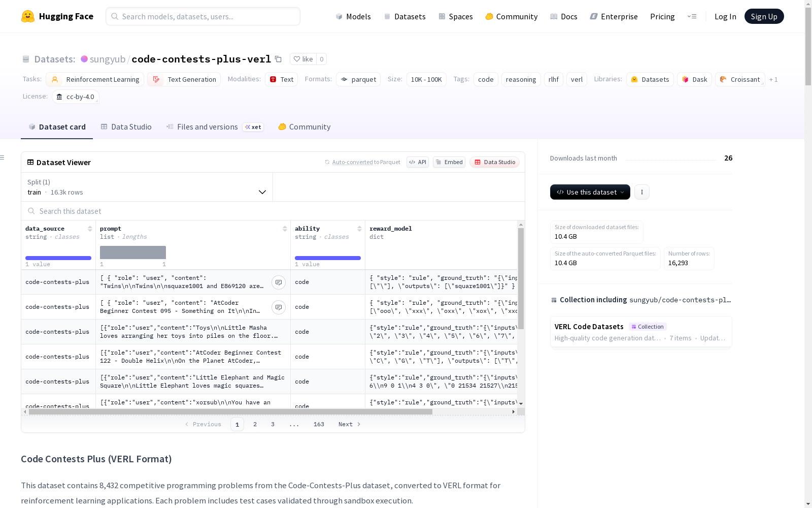Copy dataset name with the copy icon
812x508 pixels.
click(x=278, y=59)
